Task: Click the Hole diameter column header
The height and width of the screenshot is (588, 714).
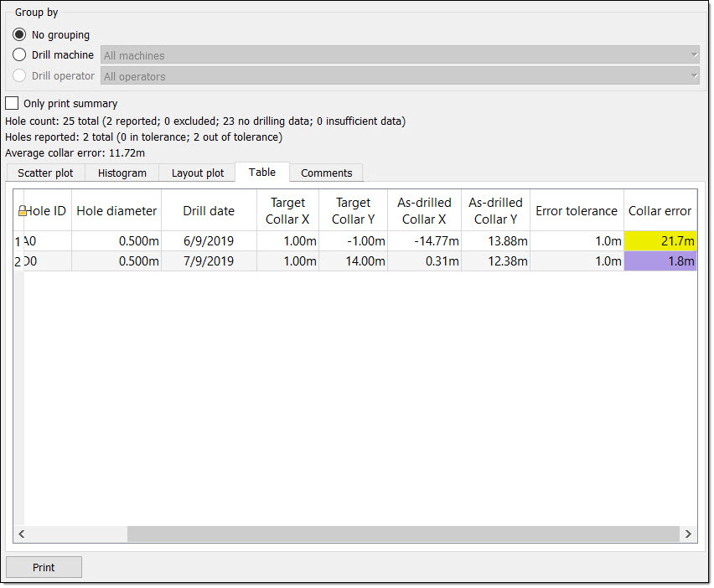Action: point(116,211)
